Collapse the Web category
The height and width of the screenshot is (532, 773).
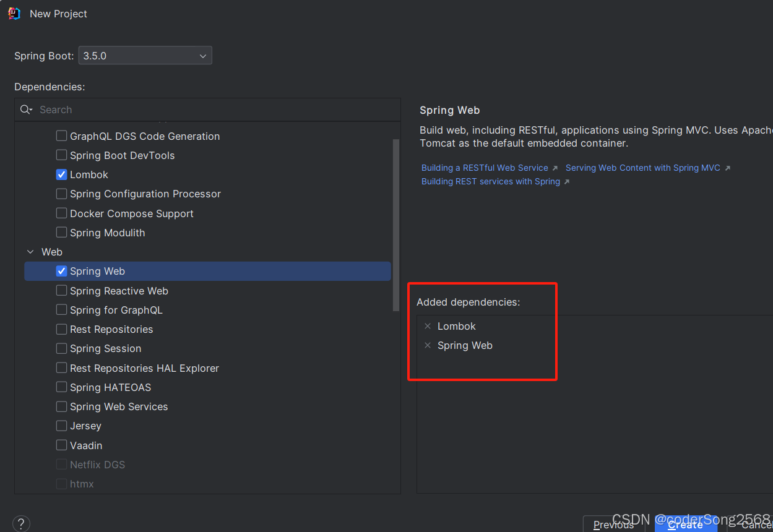30,252
